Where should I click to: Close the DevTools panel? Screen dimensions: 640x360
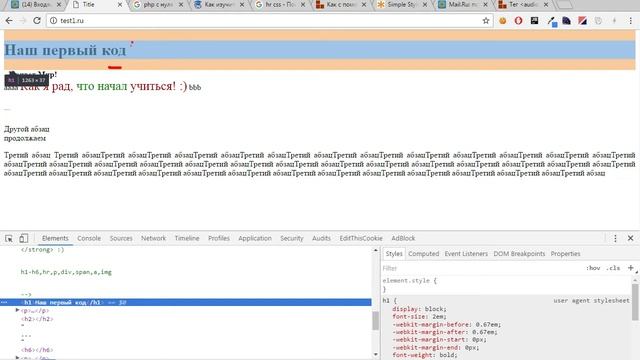(630, 238)
